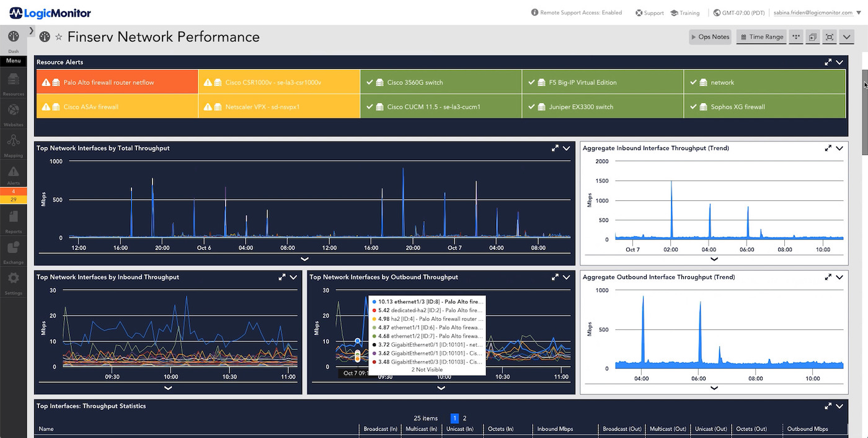The width and height of the screenshot is (868, 438).
Task: Click the dashboard icon beside the title
Action: pyautogui.click(x=45, y=37)
